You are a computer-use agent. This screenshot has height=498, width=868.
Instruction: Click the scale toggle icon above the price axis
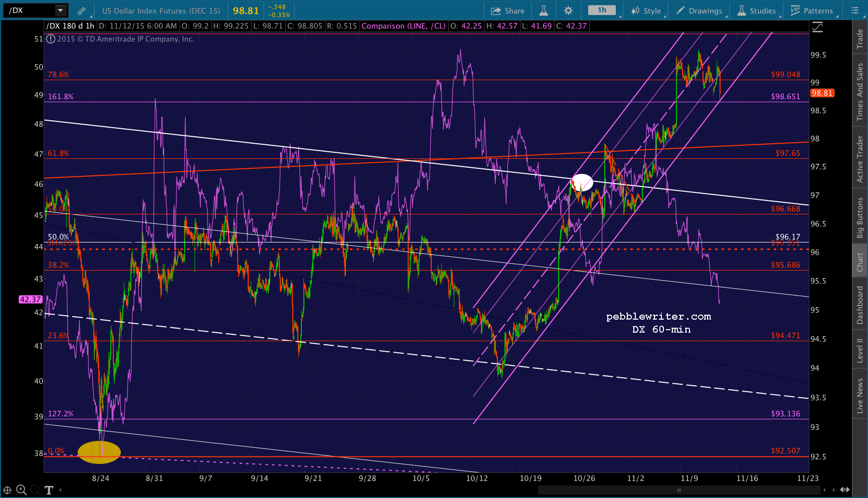(x=817, y=27)
